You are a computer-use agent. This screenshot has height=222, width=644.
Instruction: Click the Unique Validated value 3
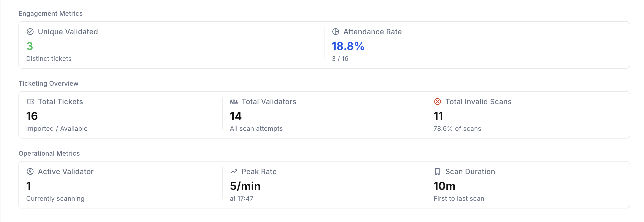(x=29, y=46)
